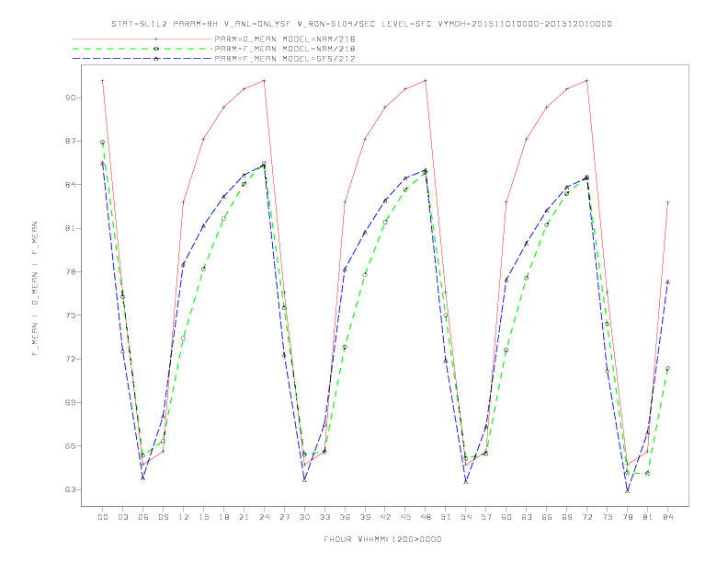This screenshot has height=563, width=728.
Task: Click the x-axis tick label 69
Action: point(567,517)
